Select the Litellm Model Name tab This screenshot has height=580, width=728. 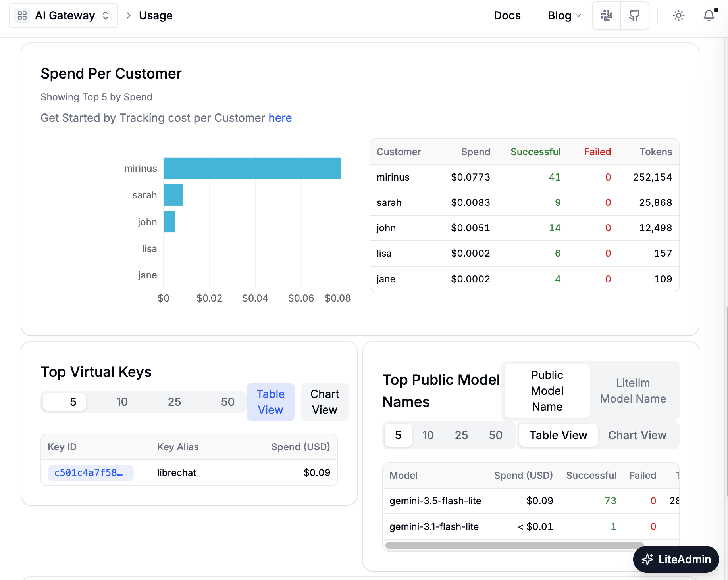(x=633, y=391)
